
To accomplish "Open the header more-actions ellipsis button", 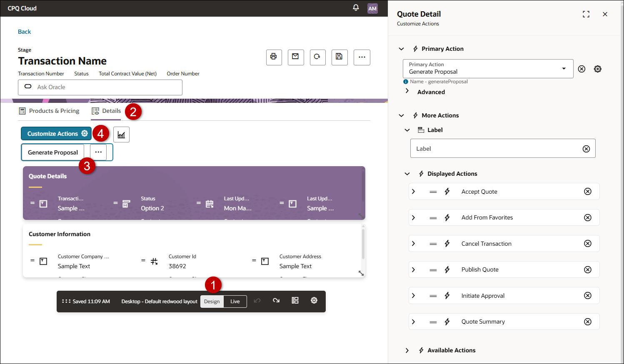I will tap(362, 57).
